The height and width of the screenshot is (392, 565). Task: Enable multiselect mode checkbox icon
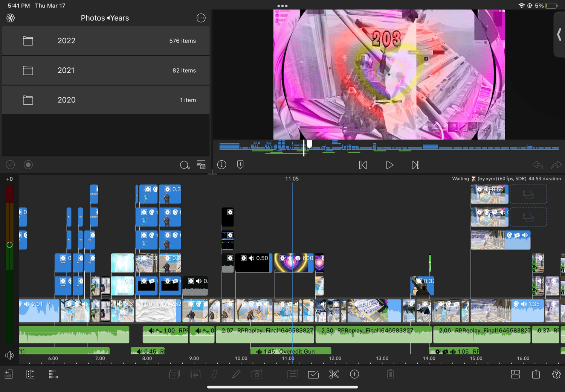[313, 374]
